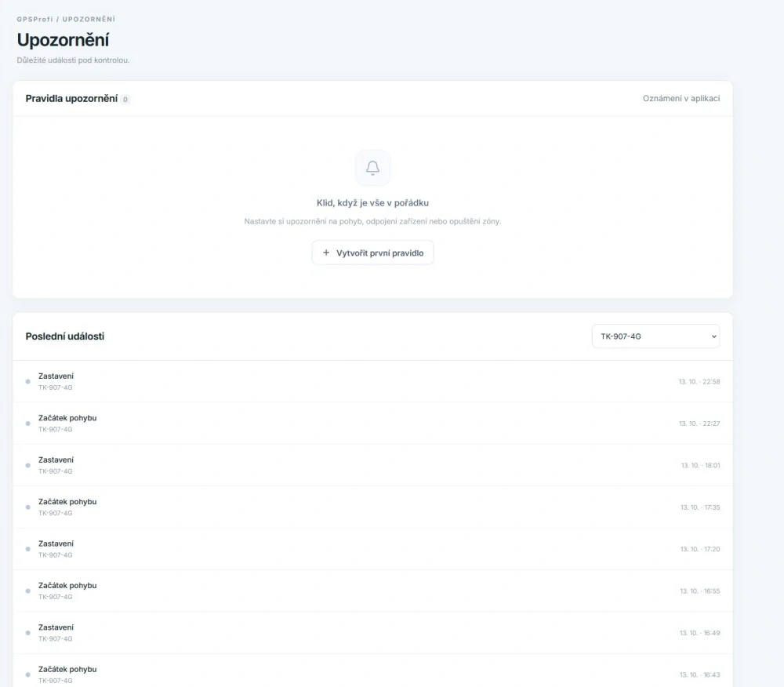Click the Pravidla upozornění section title
784x687 pixels.
[71, 99]
